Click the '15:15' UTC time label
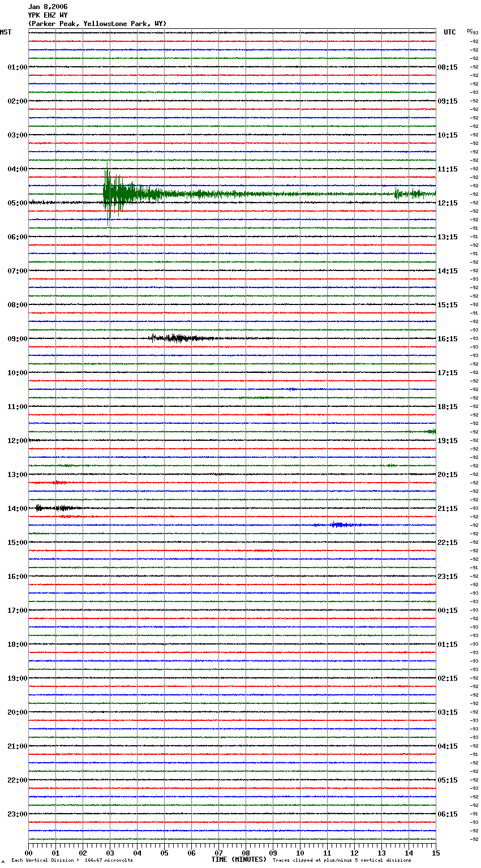Screen dimensions: 481x868 coord(448,305)
